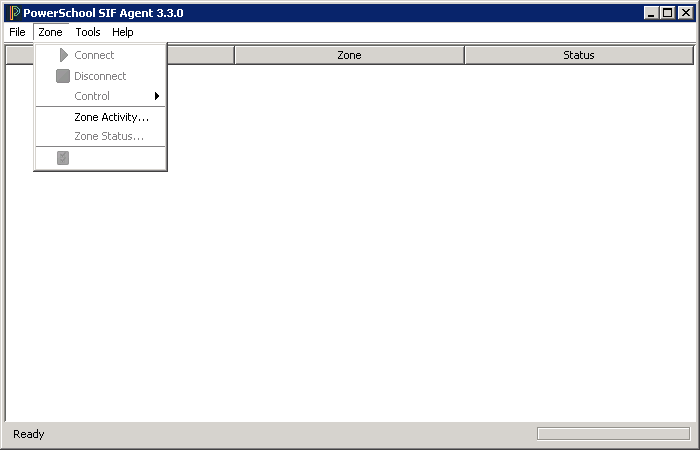Click the Connect play-arrow icon
Image resolution: width=700 pixels, height=450 pixels.
tap(63, 55)
